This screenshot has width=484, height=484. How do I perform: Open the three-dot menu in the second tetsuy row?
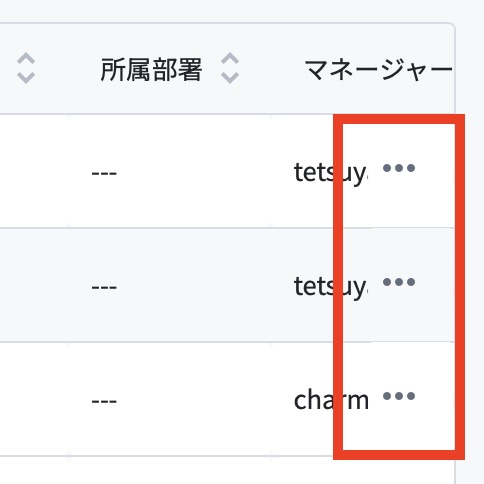click(x=399, y=282)
